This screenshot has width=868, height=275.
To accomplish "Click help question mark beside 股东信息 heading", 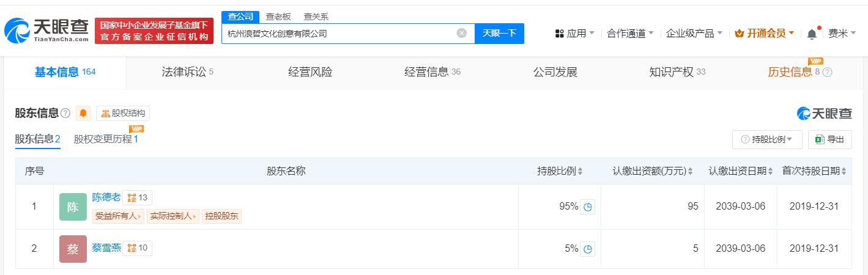I will point(65,113).
